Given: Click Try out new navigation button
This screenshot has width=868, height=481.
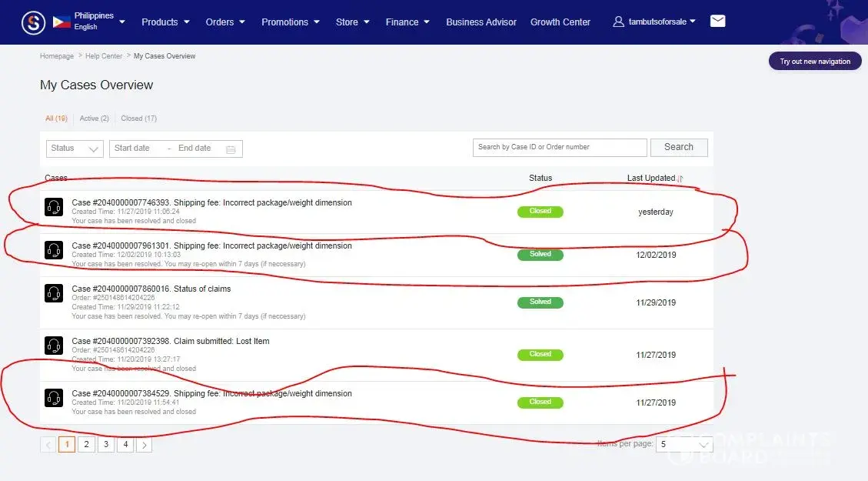Looking at the screenshot, I should click(815, 62).
